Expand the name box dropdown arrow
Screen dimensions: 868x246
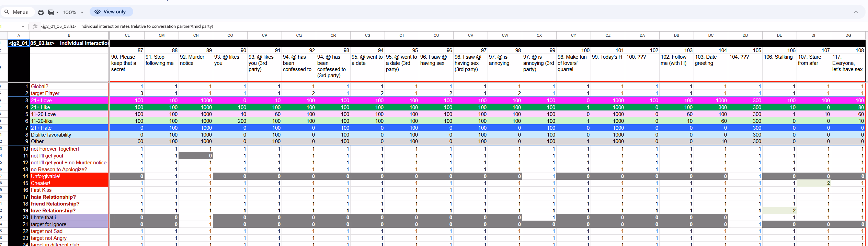click(23, 26)
